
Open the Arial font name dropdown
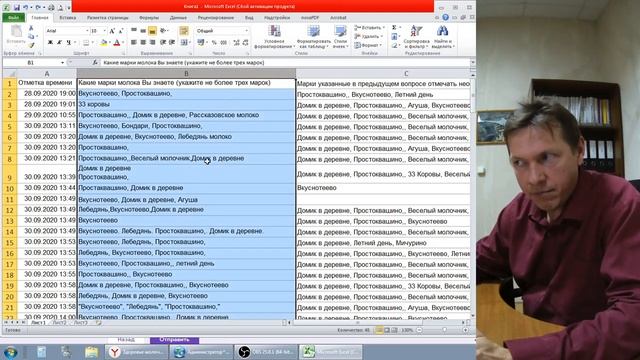click(87, 31)
